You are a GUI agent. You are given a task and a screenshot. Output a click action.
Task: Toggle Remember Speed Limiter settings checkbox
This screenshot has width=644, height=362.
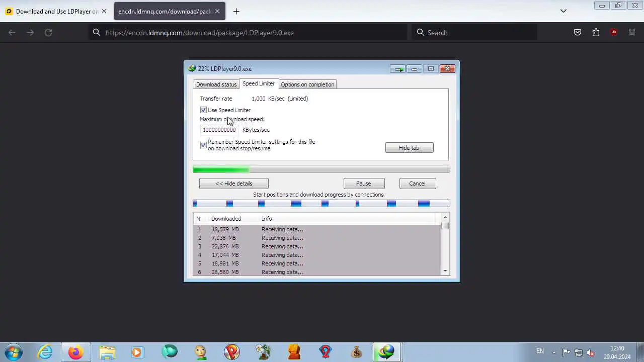(x=203, y=145)
